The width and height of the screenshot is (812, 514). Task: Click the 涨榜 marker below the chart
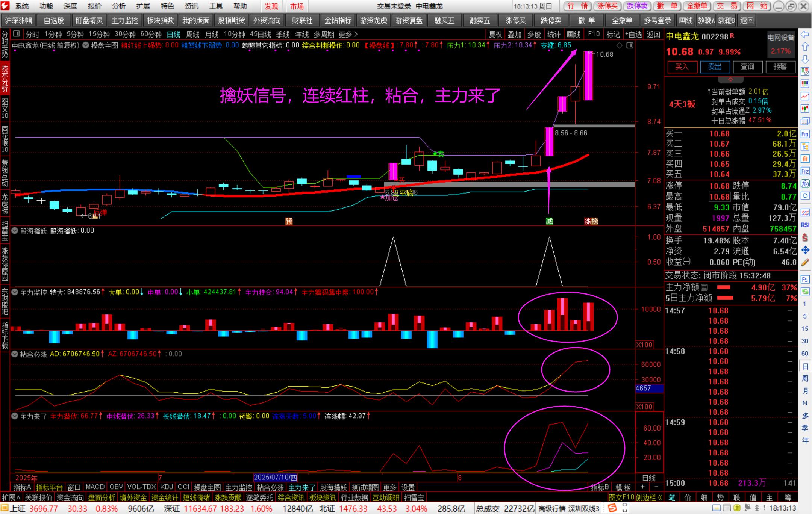[x=591, y=221]
